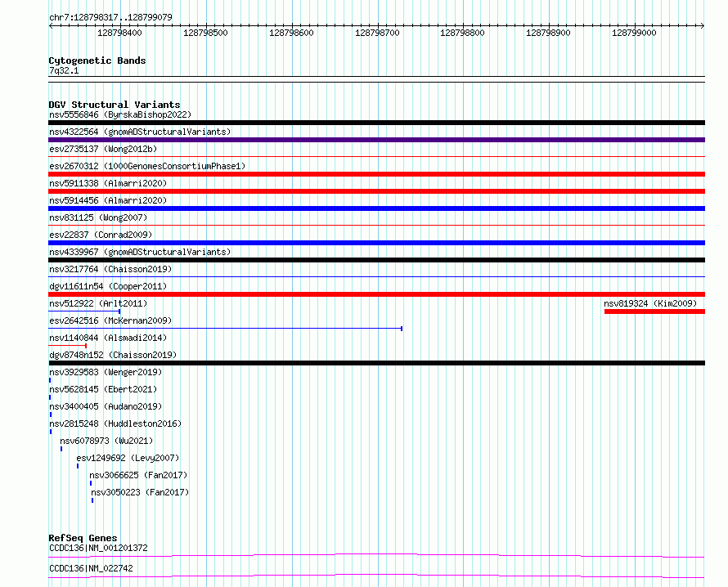Open nsv4322564 (gnomADStructuralVariants) label
This screenshot has width=728, height=587.
pos(140,132)
